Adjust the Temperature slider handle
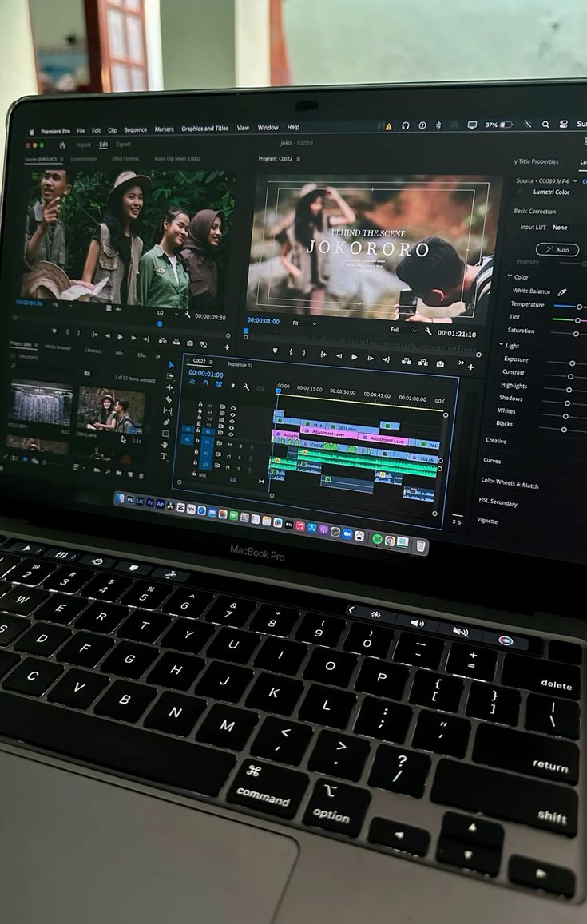Viewport: 587px width, 924px height. pyautogui.click(x=579, y=307)
